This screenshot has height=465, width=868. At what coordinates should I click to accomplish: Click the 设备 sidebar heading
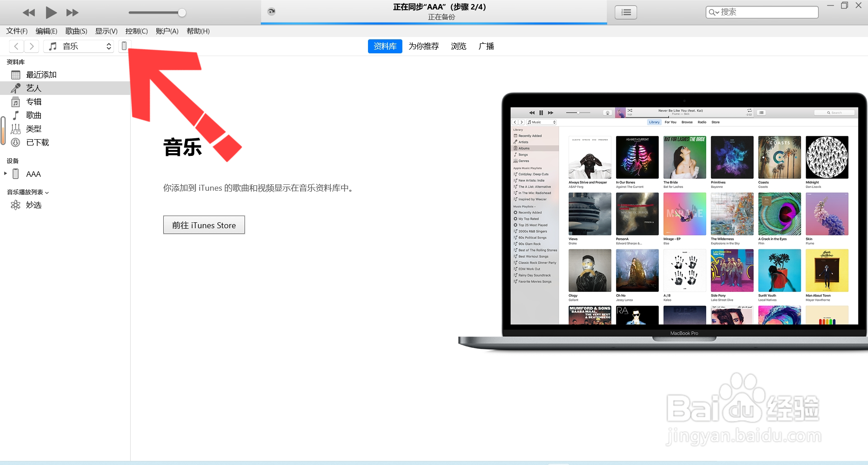pyautogui.click(x=13, y=161)
